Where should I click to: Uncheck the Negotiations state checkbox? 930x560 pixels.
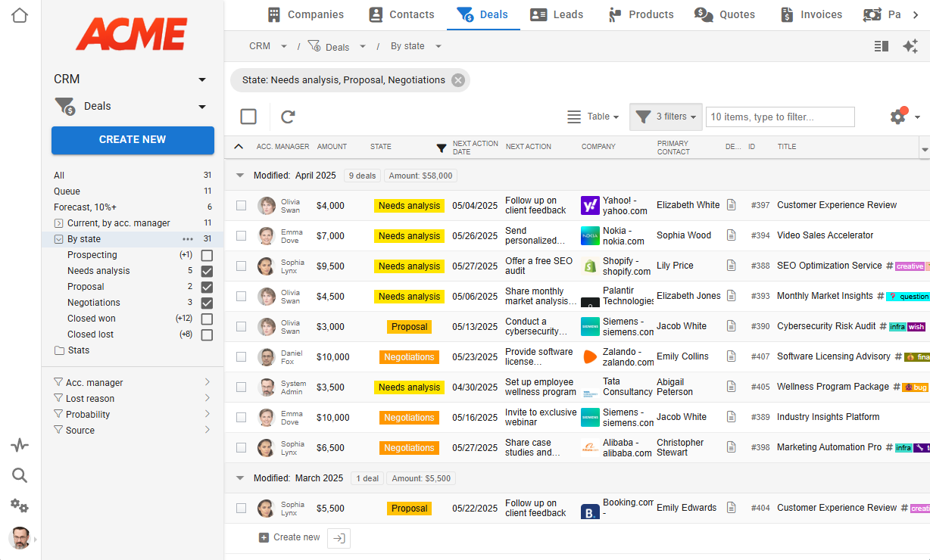pyautogui.click(x=207, y=303)
